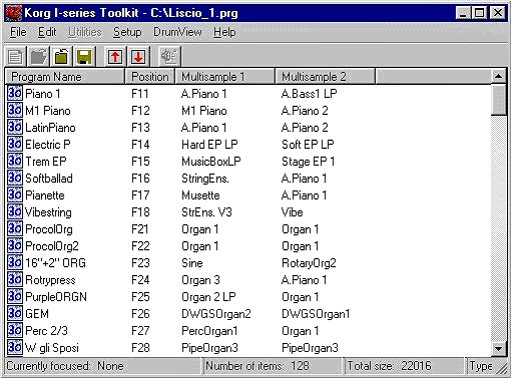
Task: Click Multisample 1 cell StrEns. V3
Action: click(207, 212)
